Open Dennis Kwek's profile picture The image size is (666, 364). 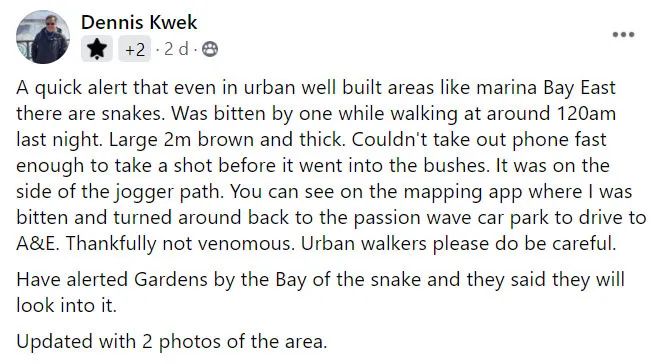point(43,37)
